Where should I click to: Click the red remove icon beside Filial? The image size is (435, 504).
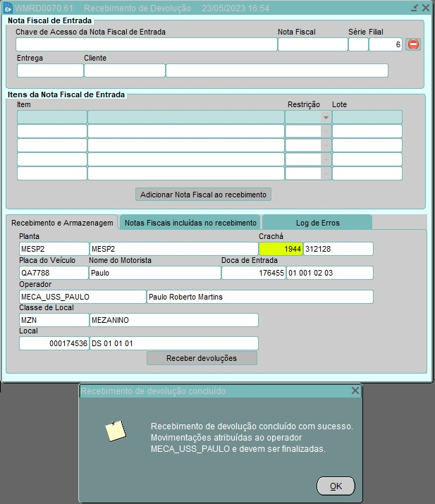(x=413, y=44)
